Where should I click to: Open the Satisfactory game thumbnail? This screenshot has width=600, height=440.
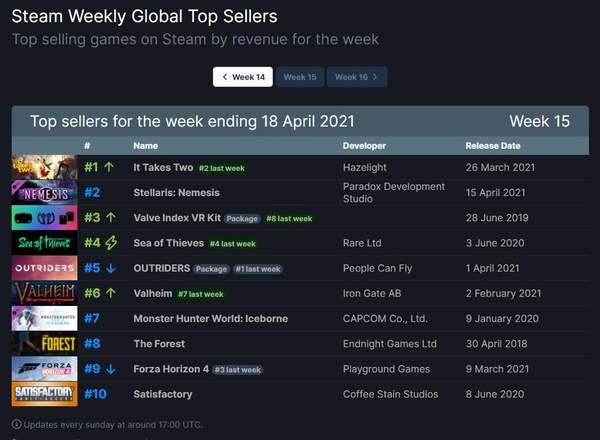44,394
